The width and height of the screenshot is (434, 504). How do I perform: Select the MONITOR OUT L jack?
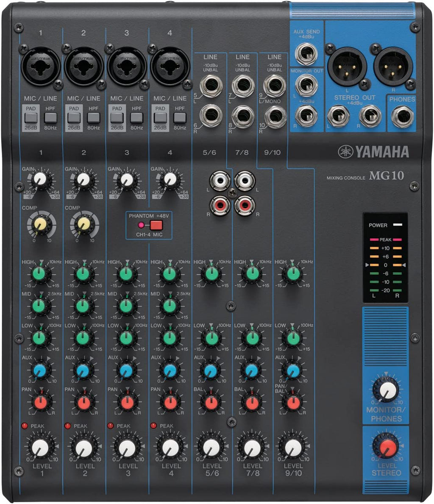tap(306, 85)
